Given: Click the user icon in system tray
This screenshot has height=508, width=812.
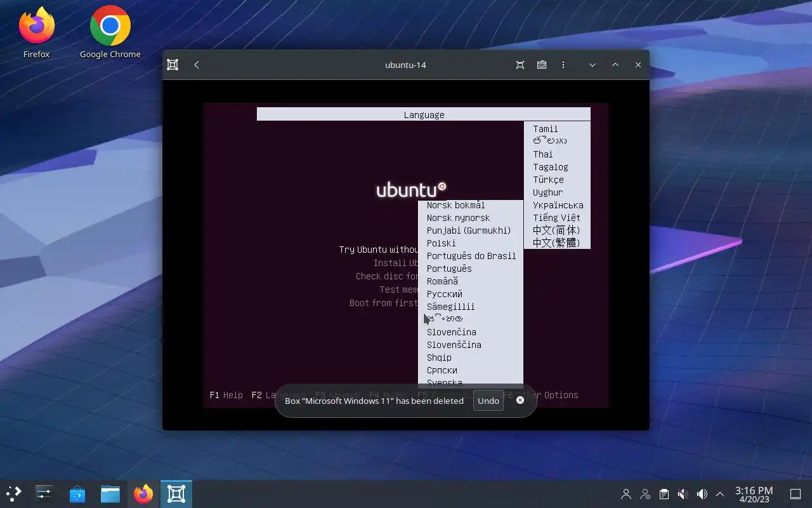Looking at the screenshot, I should click(626, 494).
